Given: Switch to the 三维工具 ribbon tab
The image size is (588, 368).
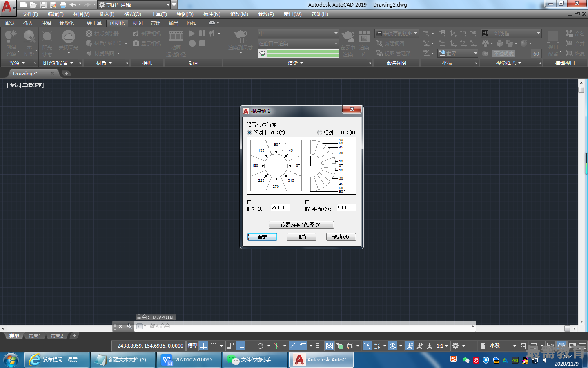Looking at the screenshot, I should (92, 23).
